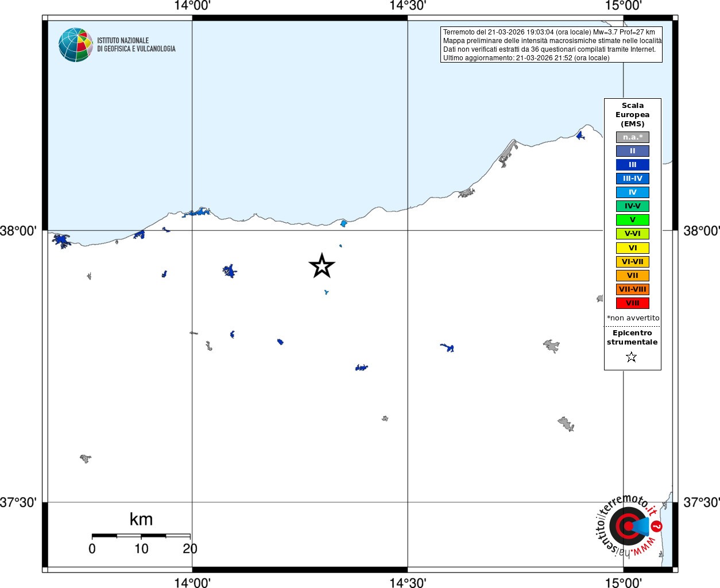
Task: Click the *non avvertito legend note
Action: 633,318
